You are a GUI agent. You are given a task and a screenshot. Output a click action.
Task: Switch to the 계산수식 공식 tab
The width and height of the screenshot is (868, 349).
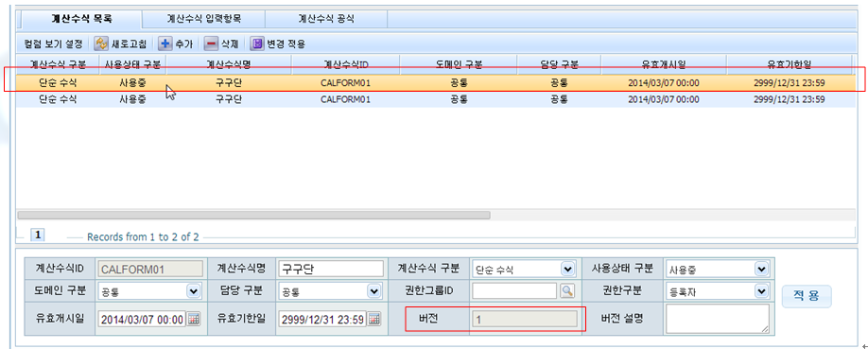click(x=326, y=19)
